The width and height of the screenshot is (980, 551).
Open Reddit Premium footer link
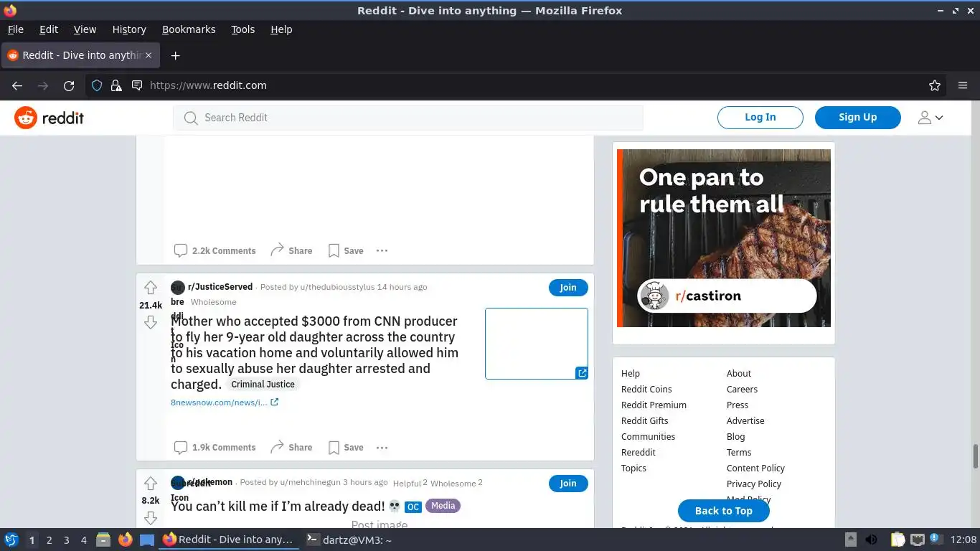coord(654,405)
